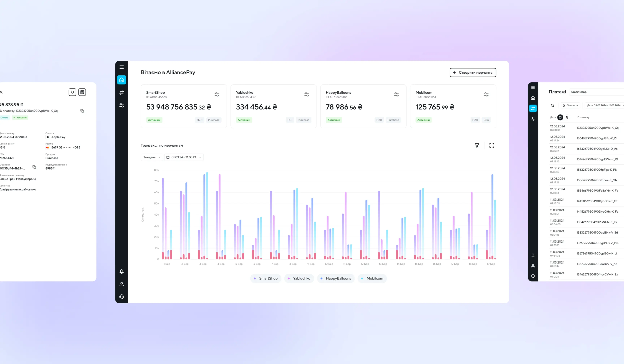624x364 pixels.
Task: Open user profile icon in main sidebar
Action: click(122, 284)
